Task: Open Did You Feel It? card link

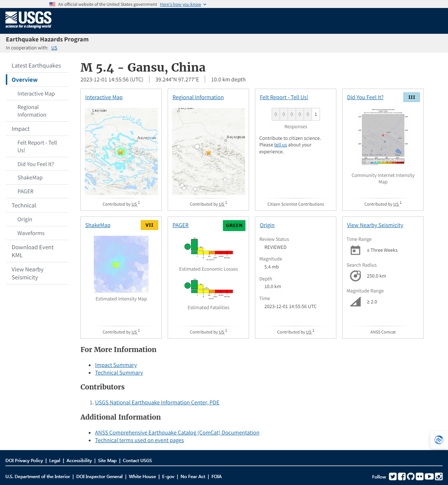Action: (365, 97)
